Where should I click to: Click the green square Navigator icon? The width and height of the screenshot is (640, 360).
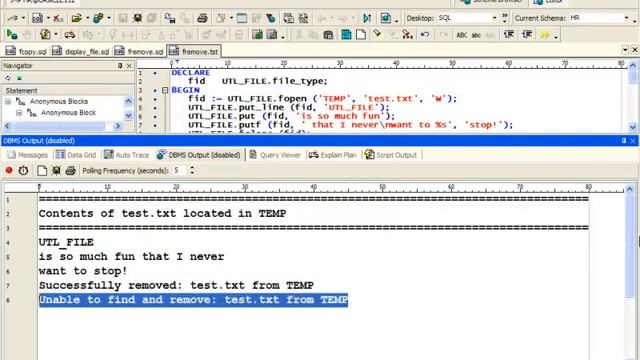19,78
